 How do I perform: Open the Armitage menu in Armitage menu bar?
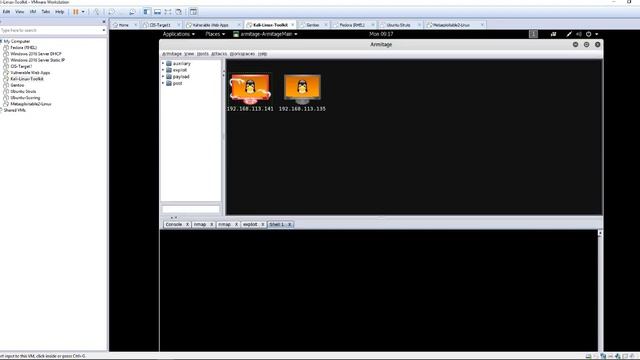click(x=172, y=54)
